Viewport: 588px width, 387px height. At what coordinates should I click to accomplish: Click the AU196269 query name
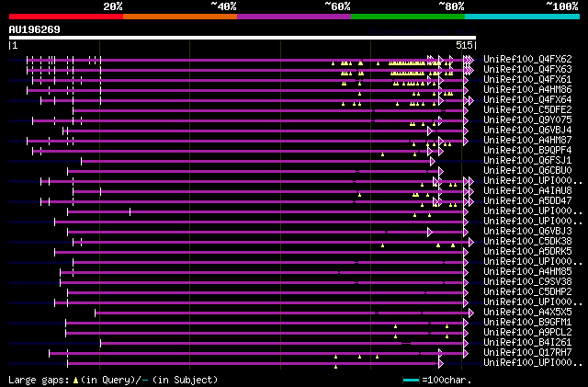click(x=35, y=29)
